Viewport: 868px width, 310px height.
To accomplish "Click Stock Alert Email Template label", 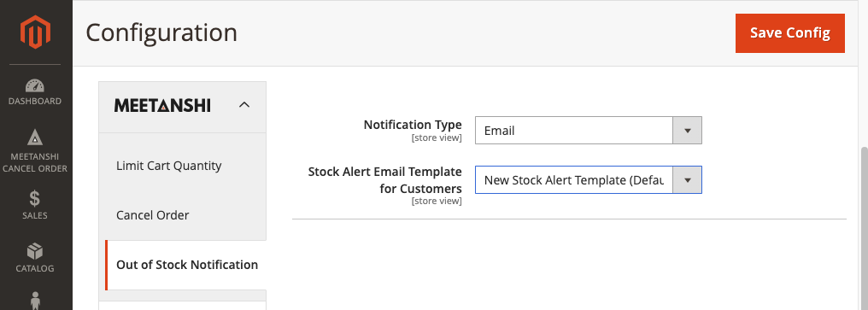I will 384,180.
